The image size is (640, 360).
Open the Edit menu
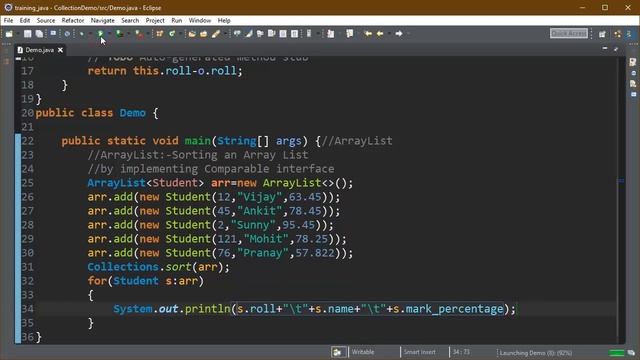click(x=25, y=20)
